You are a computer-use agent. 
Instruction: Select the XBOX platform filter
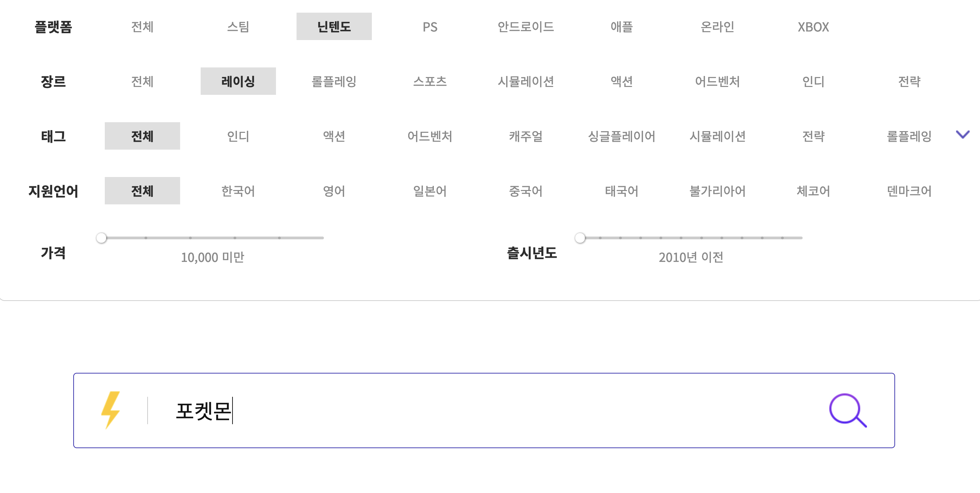tap(813, 27)
